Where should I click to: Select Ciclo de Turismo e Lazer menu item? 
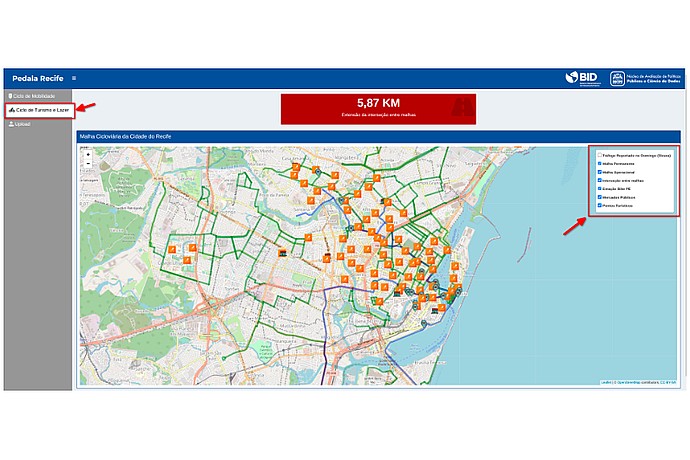coord(40,110)
